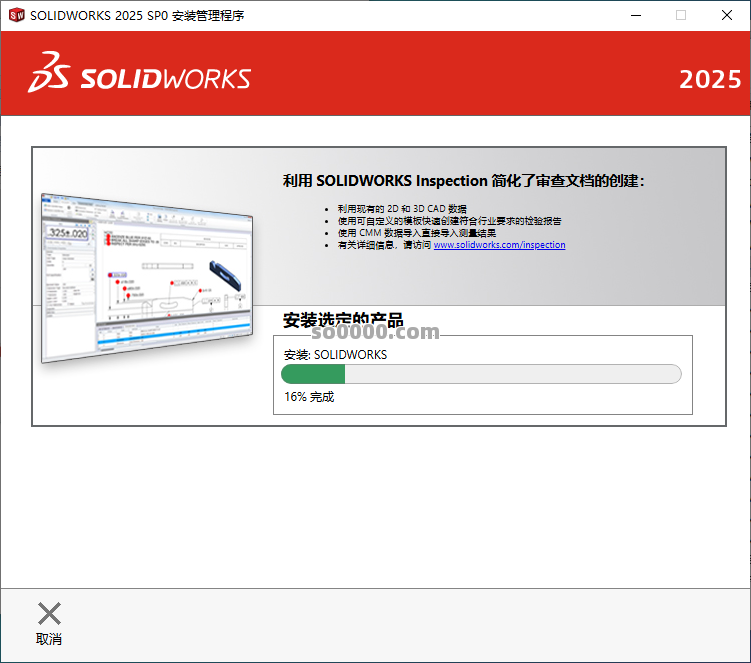
Task: Click the cancel X icon
Action: [x=49, y=614]
